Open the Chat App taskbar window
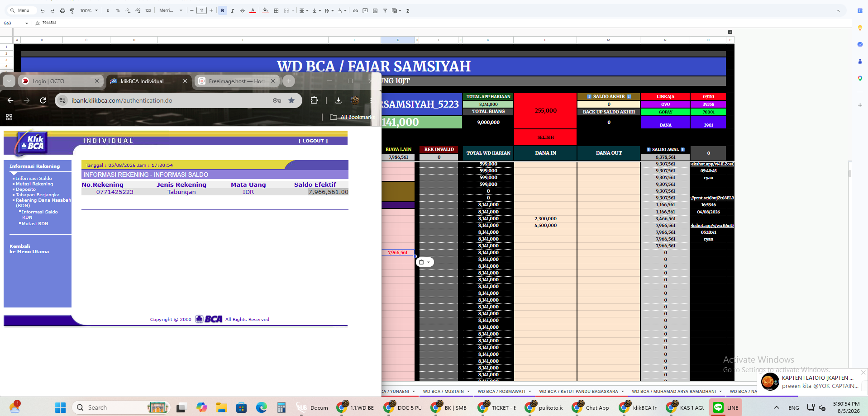 coord(591,407)
